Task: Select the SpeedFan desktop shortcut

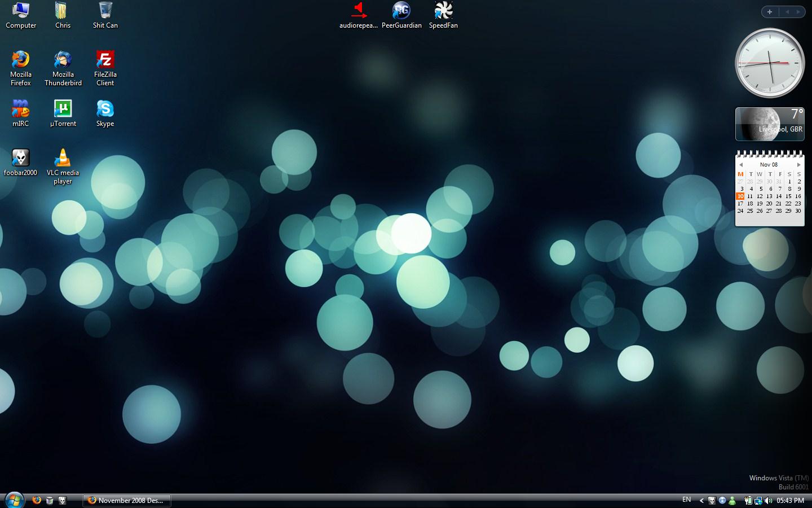Action: (x=443, y=15)
